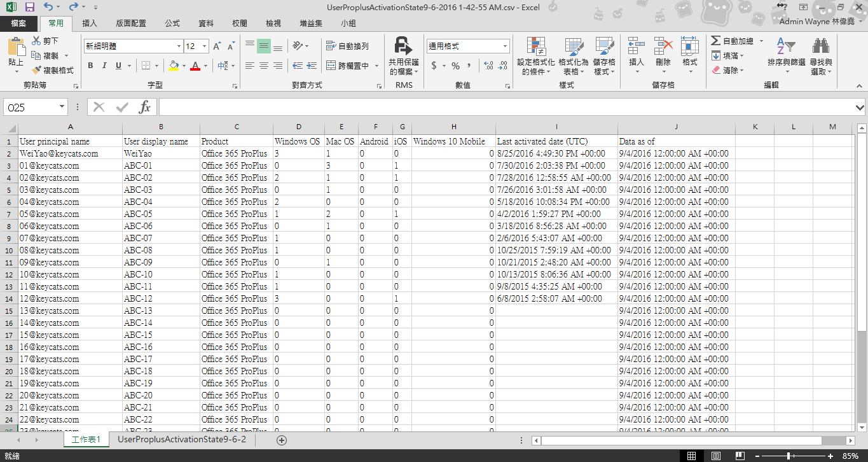
Task: Toggle Italic formatting
Action: (x=104, y=66)
